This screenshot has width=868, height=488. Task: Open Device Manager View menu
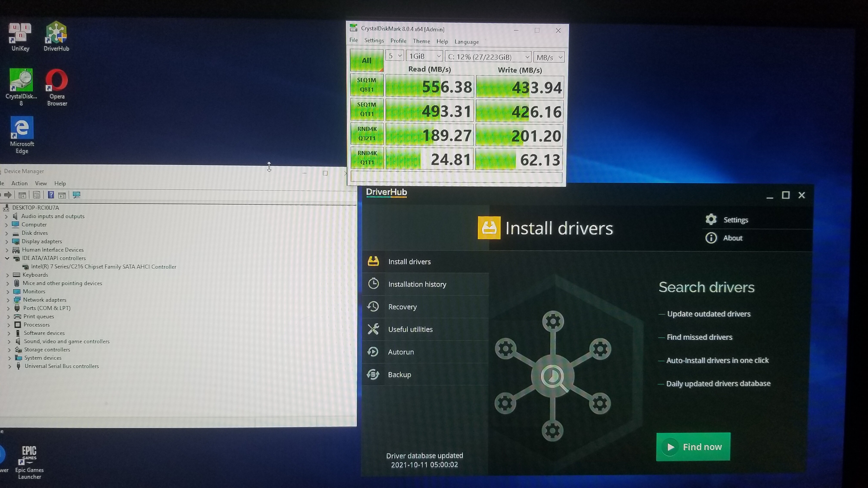pyautogui.click(x=41, y=183)
